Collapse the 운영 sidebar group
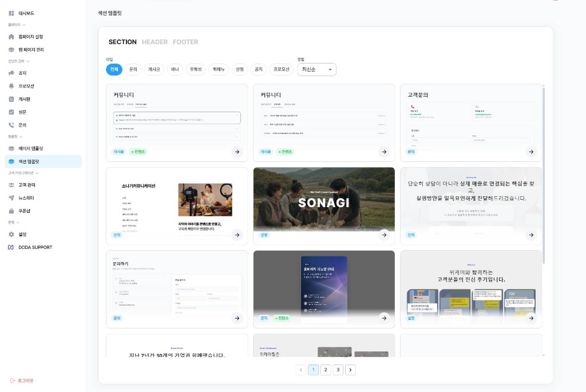Viewport: 586px width, 392px height. point(14,223)
